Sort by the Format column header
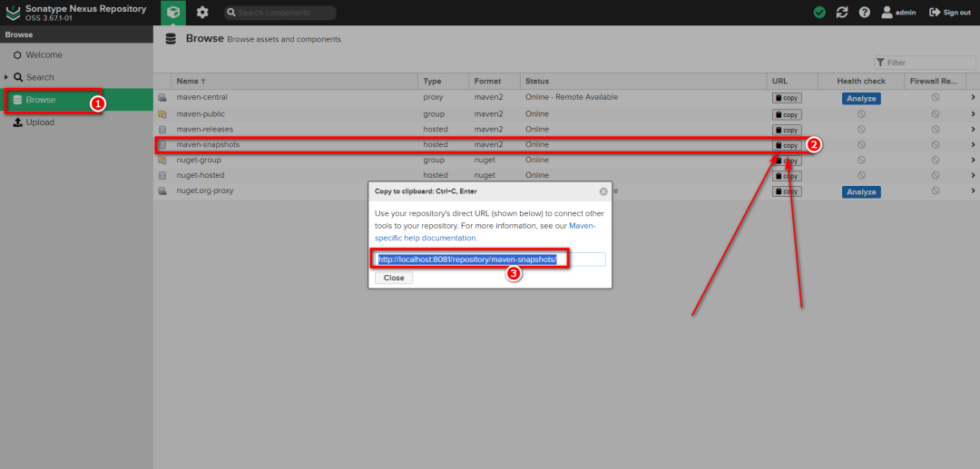The width and height of the screenshot is (980, 469). pos(495,81)
